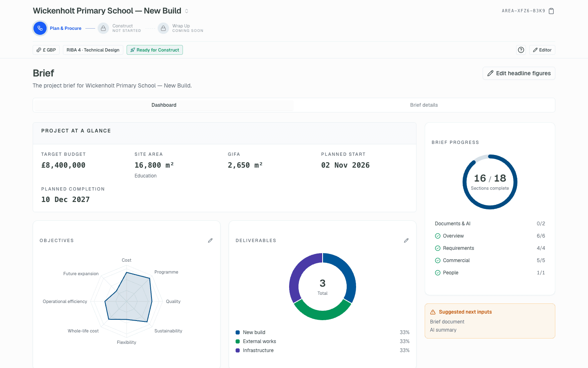Click the Commercial section check circle

(x=438, y=260)
